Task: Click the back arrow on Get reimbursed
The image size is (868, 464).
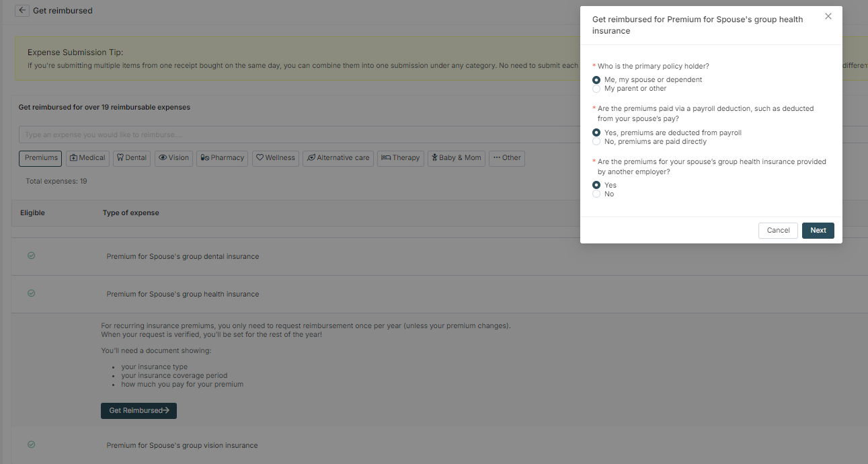Action: 22,10
